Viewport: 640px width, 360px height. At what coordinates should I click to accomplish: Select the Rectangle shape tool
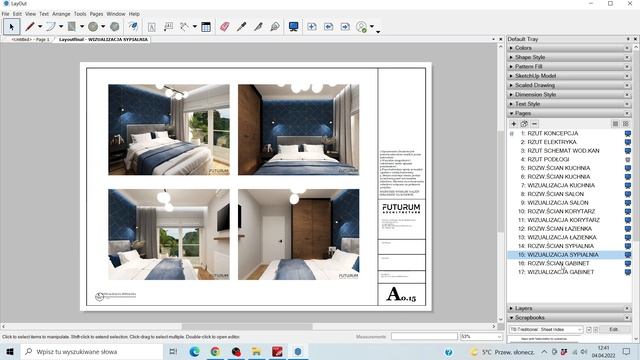(x=72, y=27)
